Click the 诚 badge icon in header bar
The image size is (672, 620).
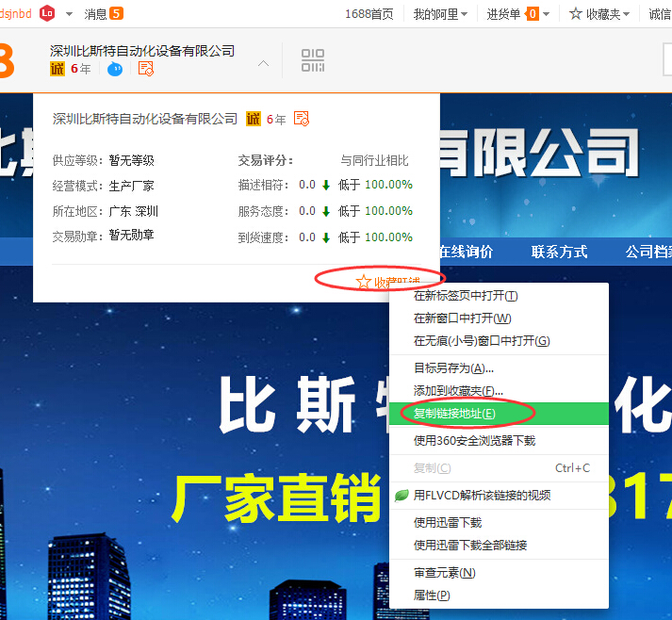tap(57, 69)
